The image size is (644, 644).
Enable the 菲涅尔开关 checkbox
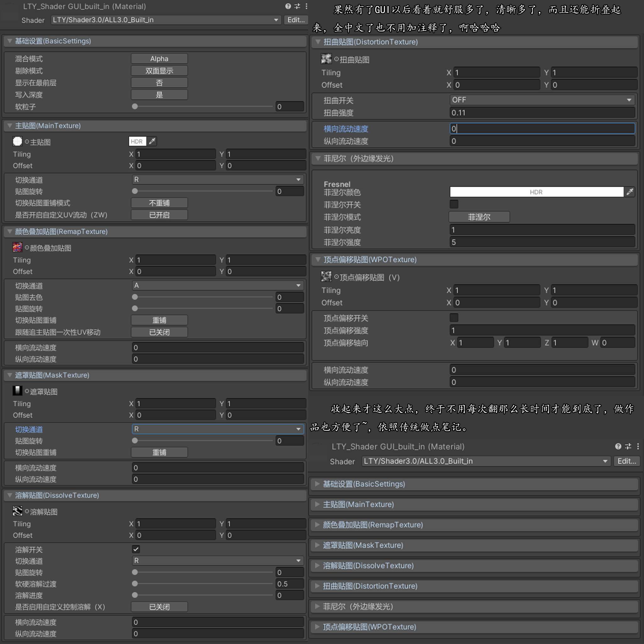pos(454,204)
